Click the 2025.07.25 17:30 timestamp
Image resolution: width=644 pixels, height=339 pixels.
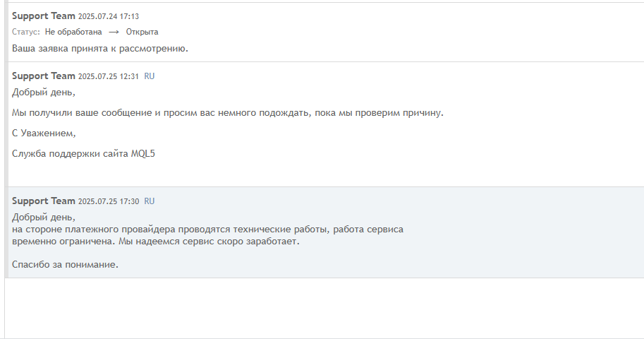(109, 201)
